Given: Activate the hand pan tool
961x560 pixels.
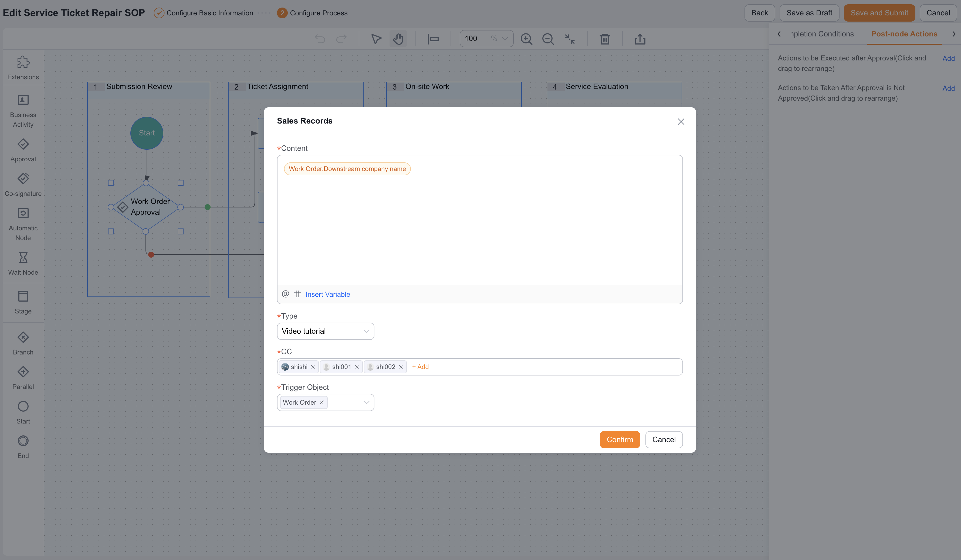Looking at the screenshot, I should click(398, 39).
